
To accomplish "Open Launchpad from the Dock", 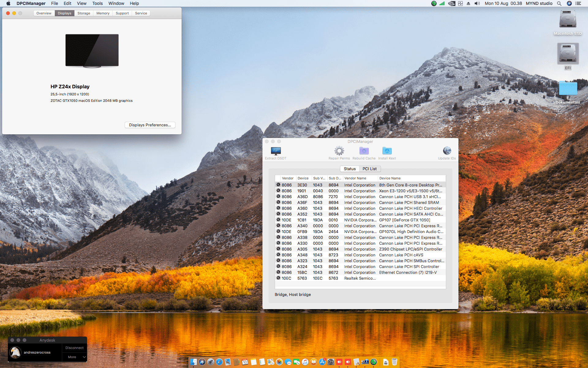I will 211,362.
